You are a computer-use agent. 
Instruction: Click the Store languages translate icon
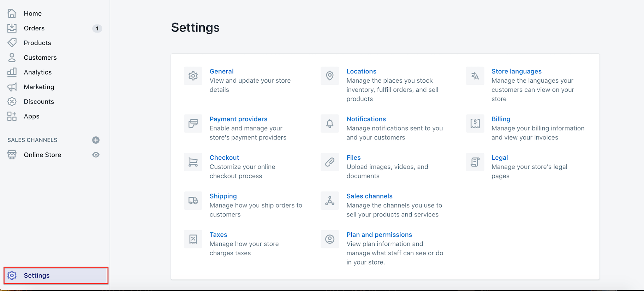pyautogui.click(x=475, y=76)
